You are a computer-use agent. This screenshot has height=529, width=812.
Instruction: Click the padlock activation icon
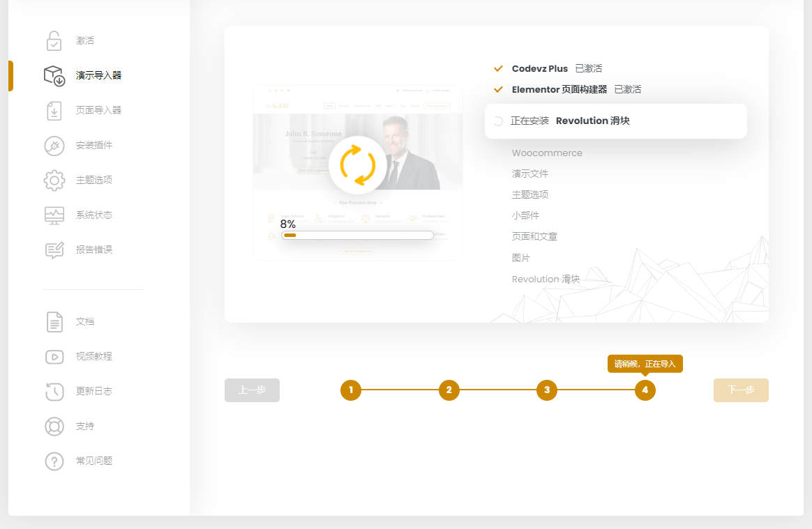[54, 40]
